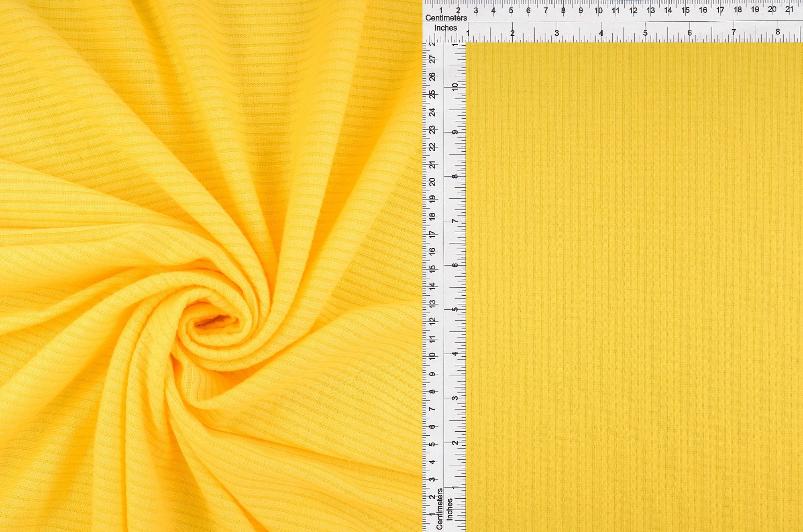This screenshot has width=803, height=532.
Task: Click number 9 on the vertical inch ruler
Action: (454, 132)
